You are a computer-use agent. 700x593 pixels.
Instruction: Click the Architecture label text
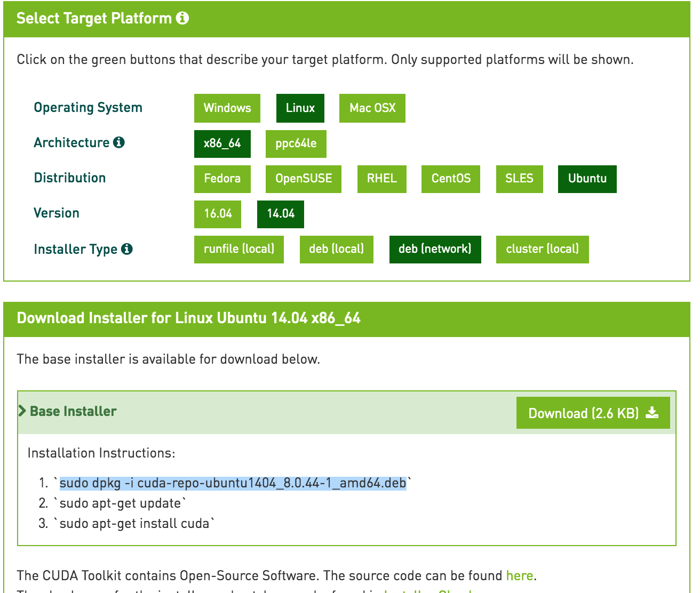point(71,142)
